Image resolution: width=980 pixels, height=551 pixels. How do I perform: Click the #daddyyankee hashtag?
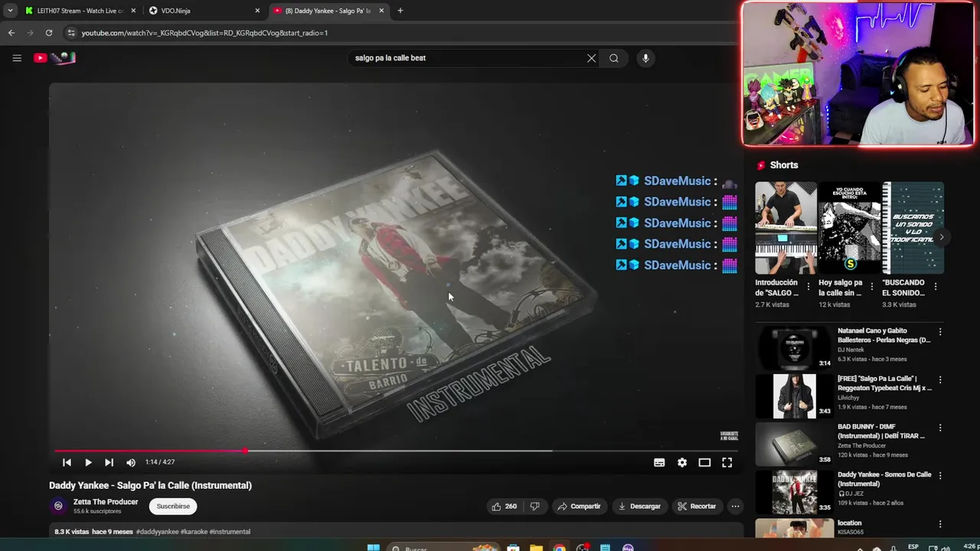tap(157, 532)
